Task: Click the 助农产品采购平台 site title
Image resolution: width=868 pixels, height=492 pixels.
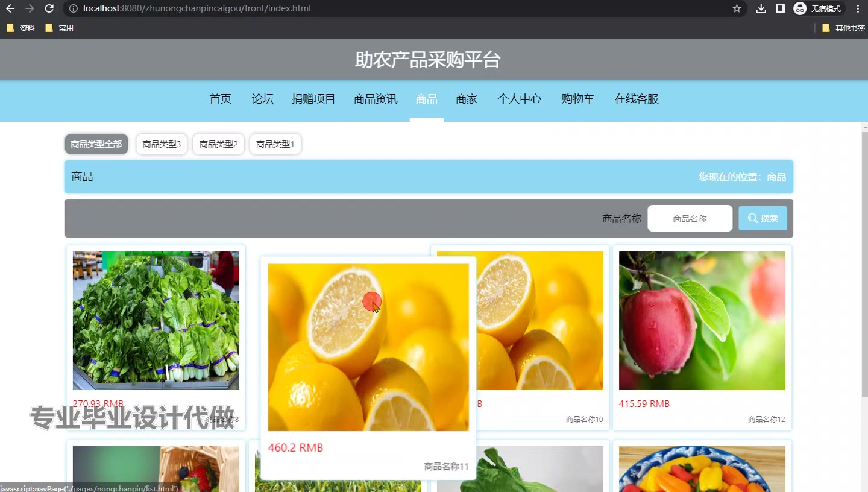Action: pyautogui.click(x=428, y=60)
